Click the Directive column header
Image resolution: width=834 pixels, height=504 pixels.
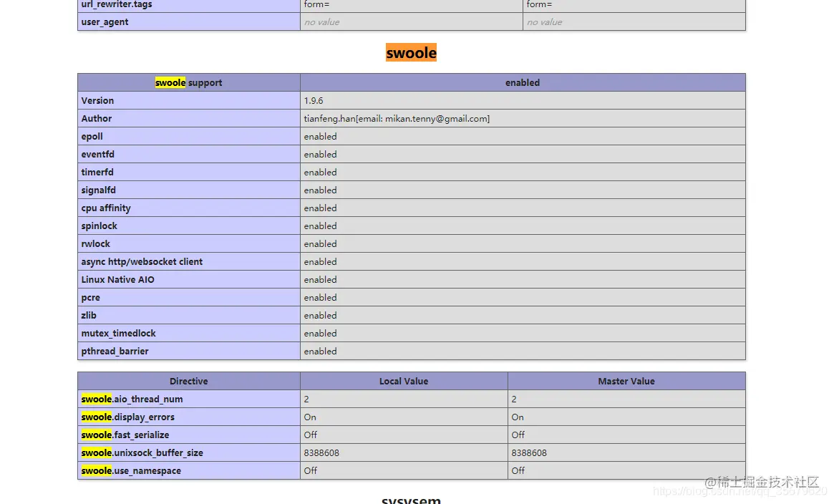click(189, 381)
